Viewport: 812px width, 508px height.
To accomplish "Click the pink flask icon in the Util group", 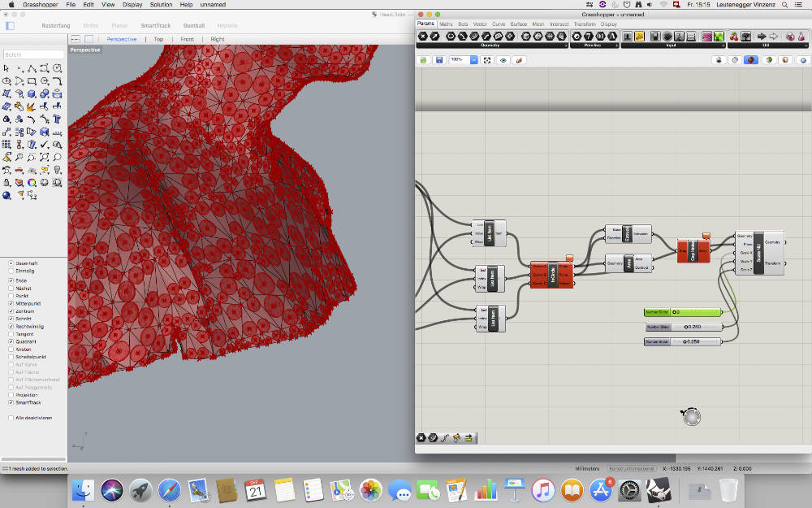I will coord(801,37).
